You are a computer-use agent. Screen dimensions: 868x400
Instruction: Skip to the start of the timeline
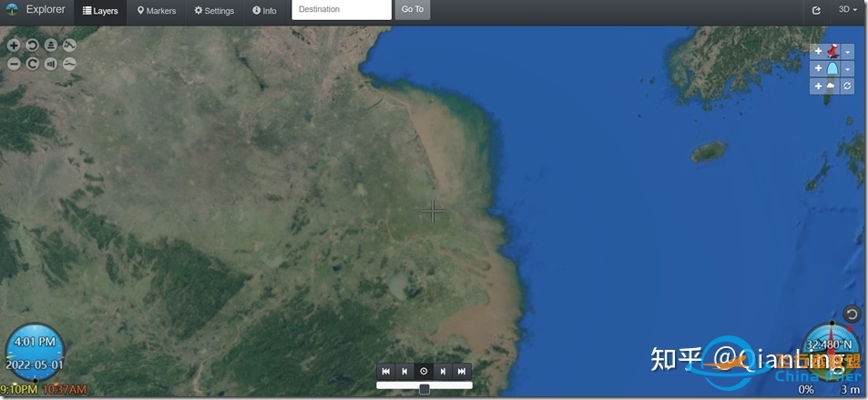(386, 371)
